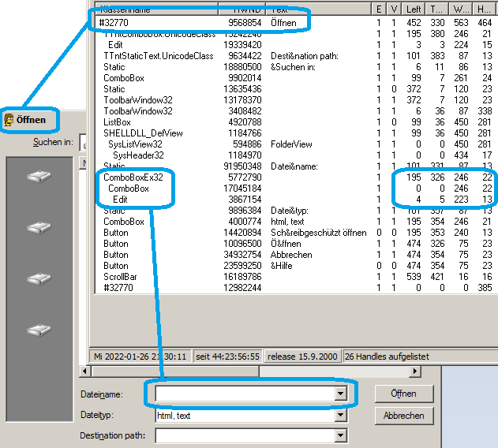Select the Button row Sch&reibgeschützt öffnen
This screenshot has width=498, height=448.
[295, 233]
